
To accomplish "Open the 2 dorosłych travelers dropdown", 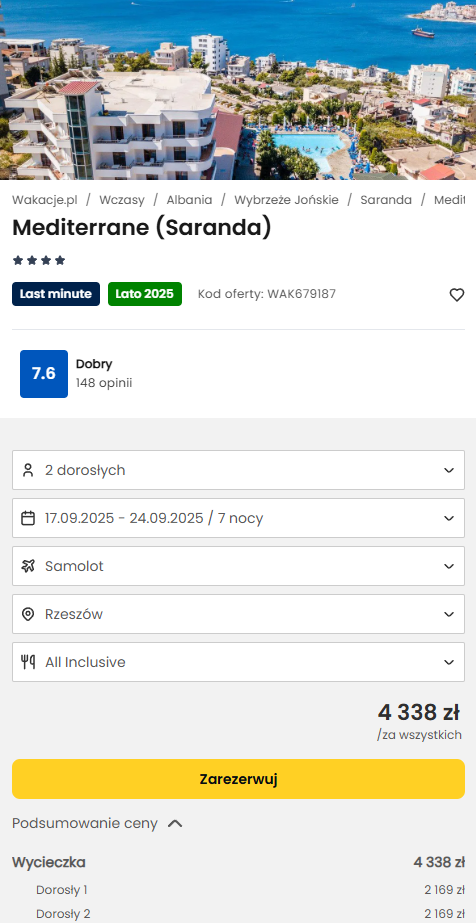I will (238, 470).
